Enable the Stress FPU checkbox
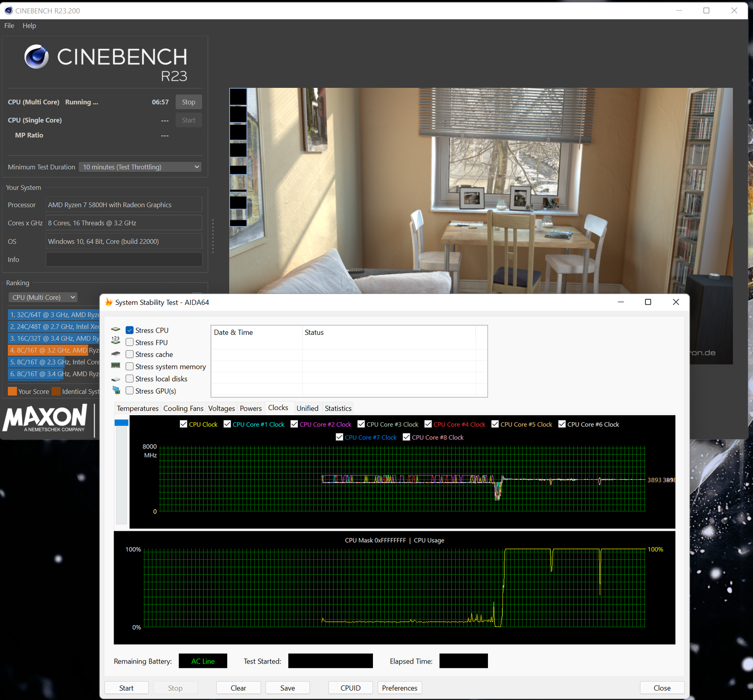The height and width of the screenshot is (700, 753). click(x=129, y=342)
